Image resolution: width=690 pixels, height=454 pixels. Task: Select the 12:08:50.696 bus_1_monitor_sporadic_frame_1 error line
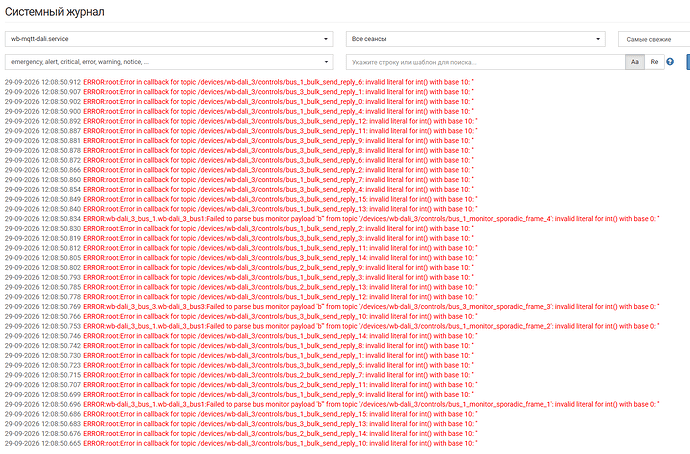[332, 404]
